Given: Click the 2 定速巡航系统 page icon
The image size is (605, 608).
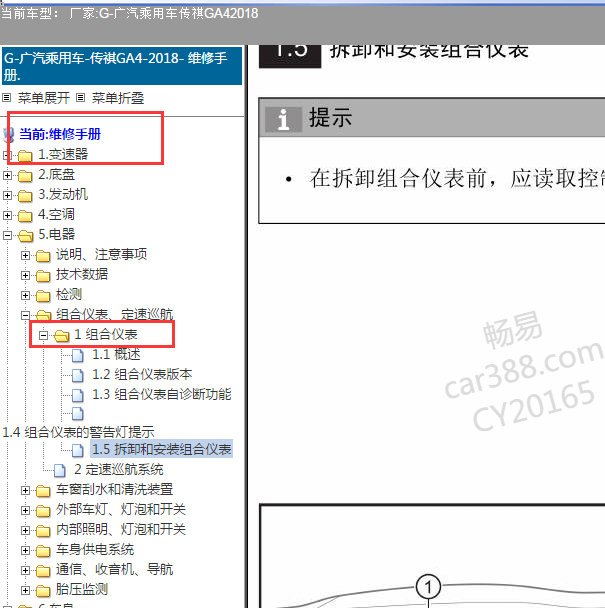Looking at the screenshot, I should pos(60,470).
